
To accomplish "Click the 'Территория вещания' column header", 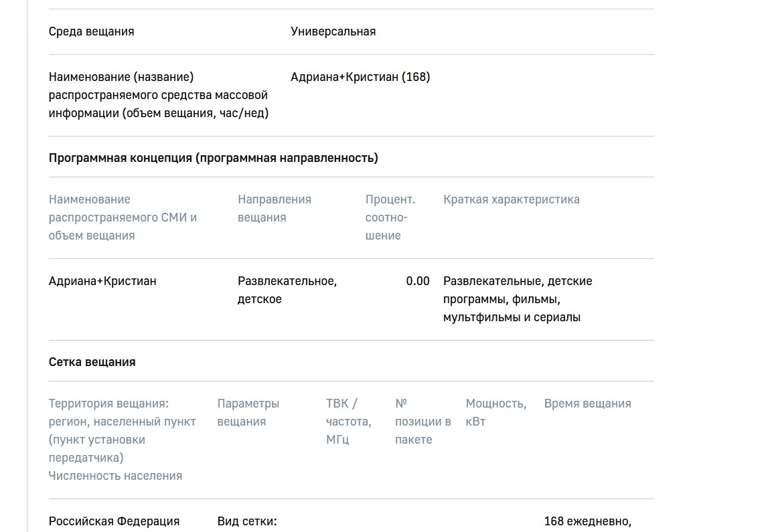I will point(123,440).
